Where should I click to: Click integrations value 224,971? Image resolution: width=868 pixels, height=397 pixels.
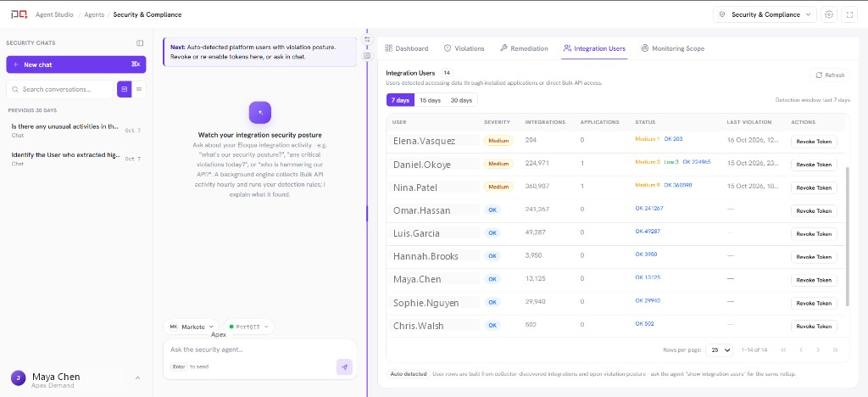tap(537, 164)
